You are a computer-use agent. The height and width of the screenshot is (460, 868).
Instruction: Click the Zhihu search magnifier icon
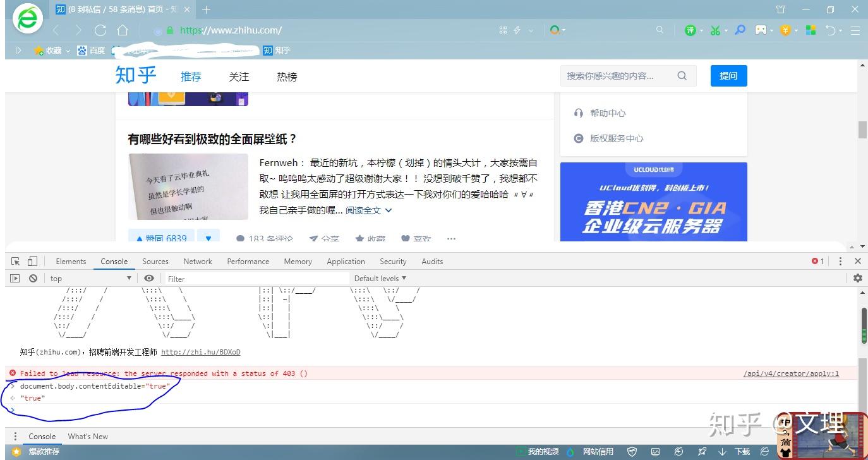[682, 76]
